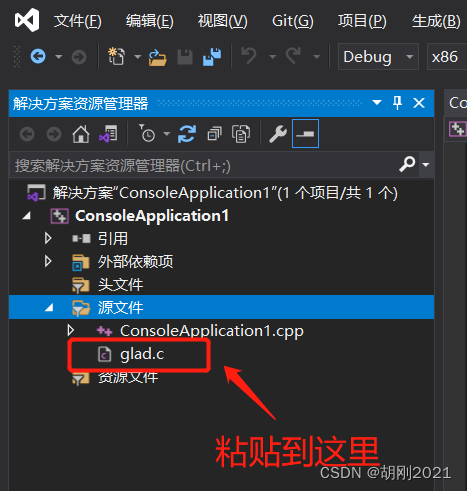The width and height of the screenshot is (467, 491).
Task: Toggle the preview selected items button
Action: tap(305, 134)
